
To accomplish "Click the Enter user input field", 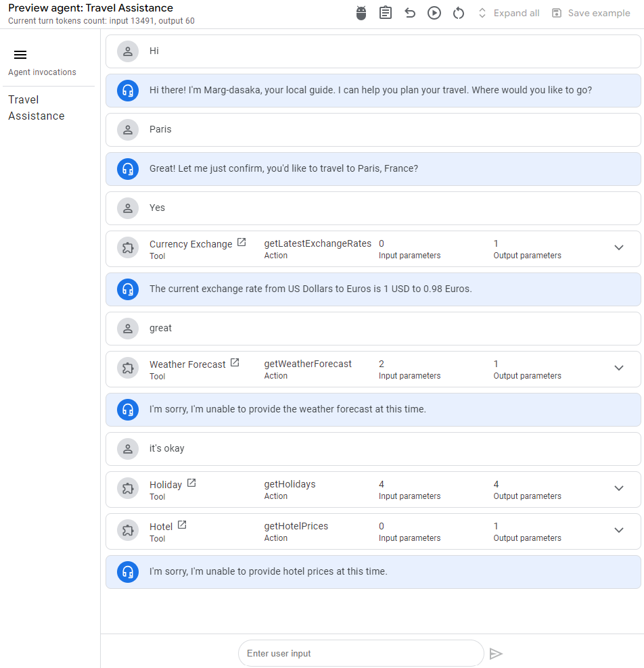I will tap(361, 653).
